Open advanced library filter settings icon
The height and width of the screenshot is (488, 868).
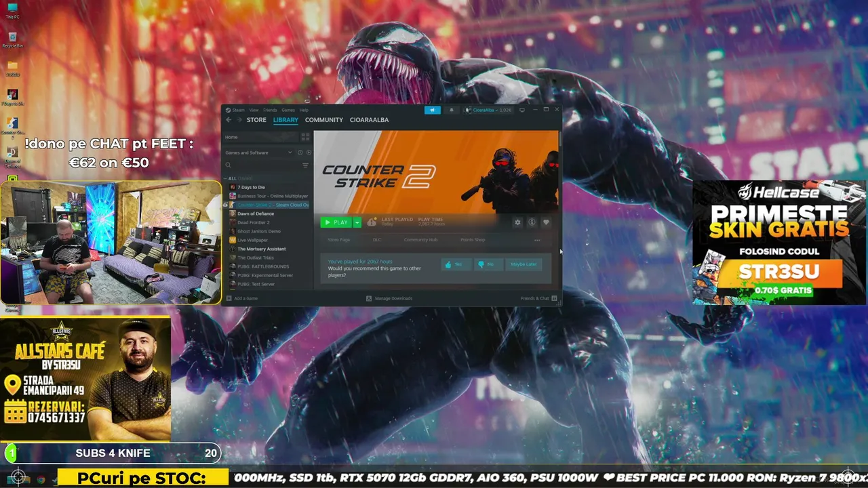[305, 165]
